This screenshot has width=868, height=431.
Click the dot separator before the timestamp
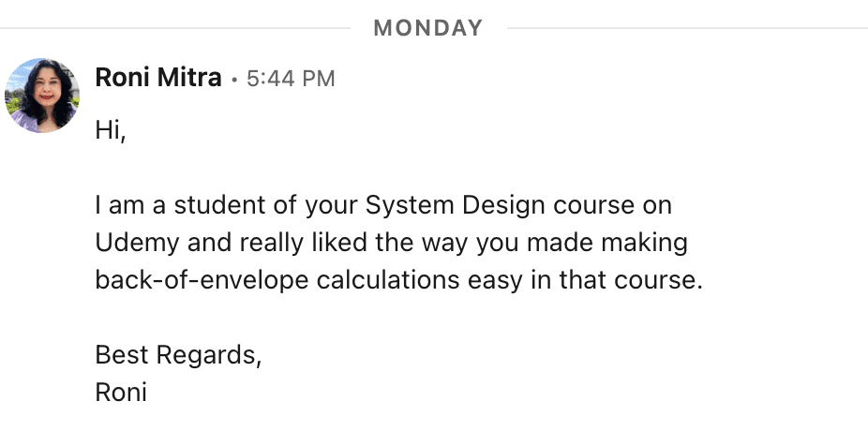point(234,81)
